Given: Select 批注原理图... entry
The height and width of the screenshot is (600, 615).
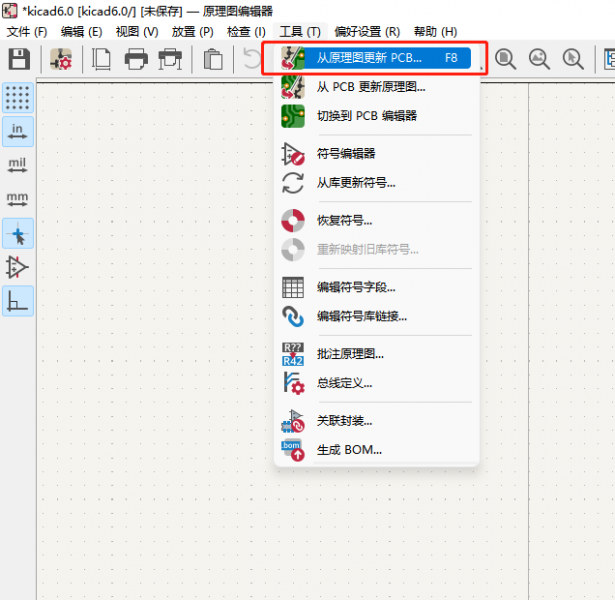Looking at the screenshot, I should [377, 354].
